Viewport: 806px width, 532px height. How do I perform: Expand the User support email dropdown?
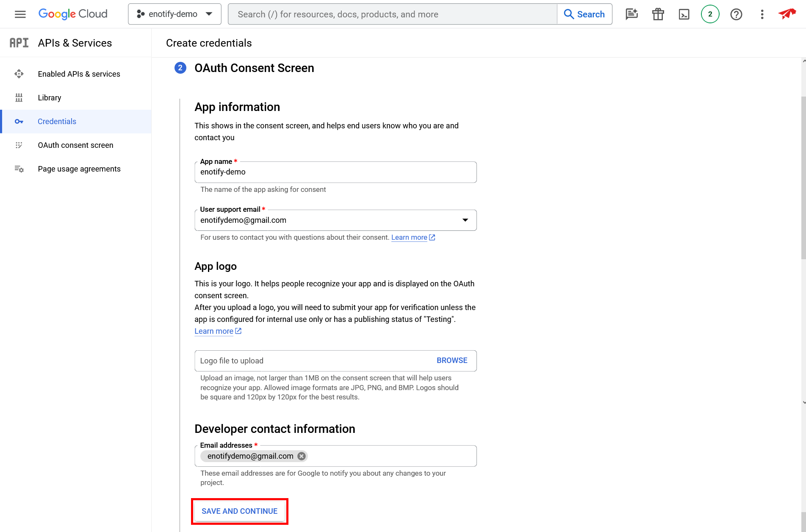tap(465, 220)
